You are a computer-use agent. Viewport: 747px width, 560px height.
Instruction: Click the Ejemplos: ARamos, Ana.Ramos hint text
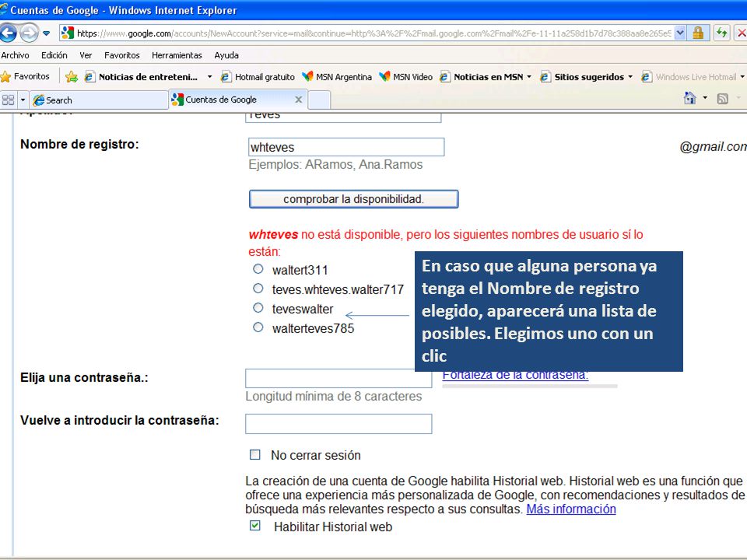pyautogui.click(x=335, y=165)
